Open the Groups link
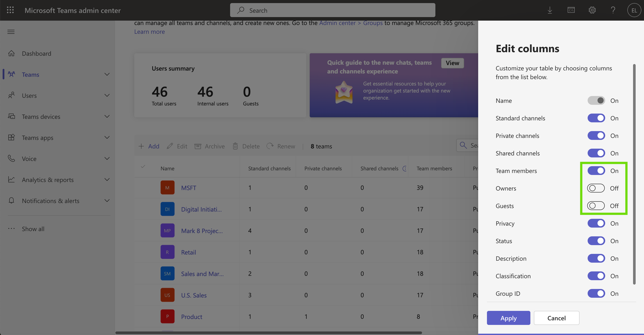Image resolution: width=644 pixels, height=335 pixels. (x=373, y=23)
